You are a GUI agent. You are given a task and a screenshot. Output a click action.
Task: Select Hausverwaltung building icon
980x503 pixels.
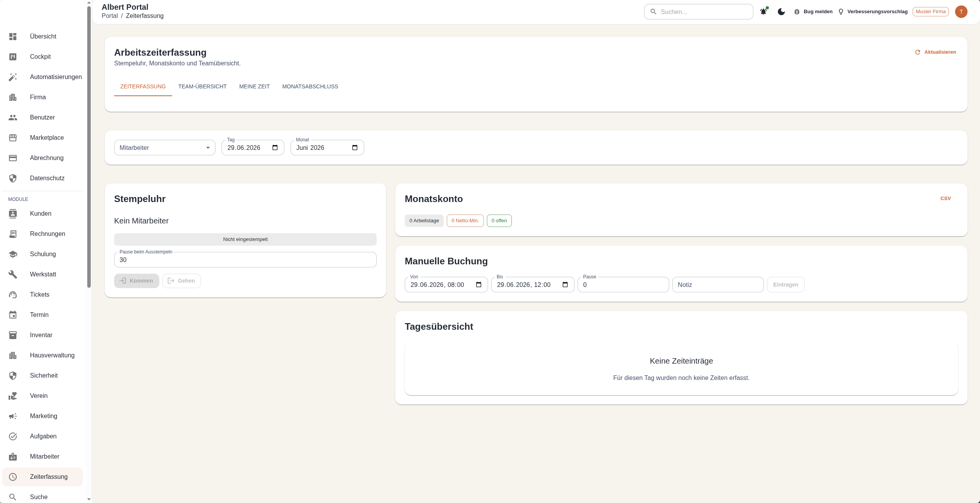(13, 355)
